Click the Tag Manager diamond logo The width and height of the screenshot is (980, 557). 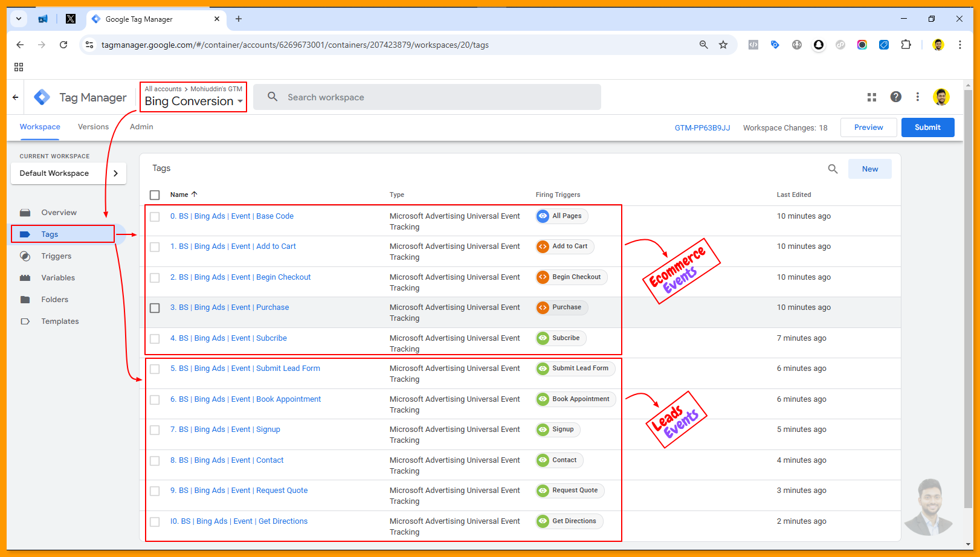[x=42, y=97]
